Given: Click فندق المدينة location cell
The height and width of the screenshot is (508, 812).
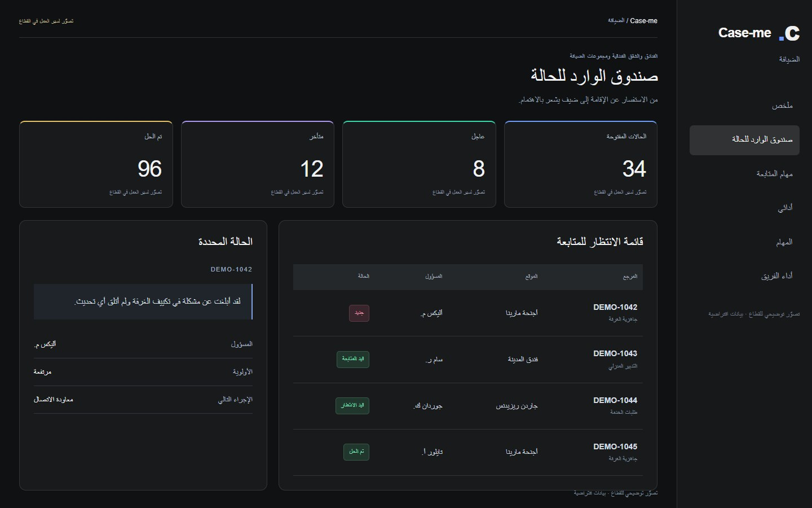Looking at the screenshot, I should pyautogui.click(x=523, y=360).
